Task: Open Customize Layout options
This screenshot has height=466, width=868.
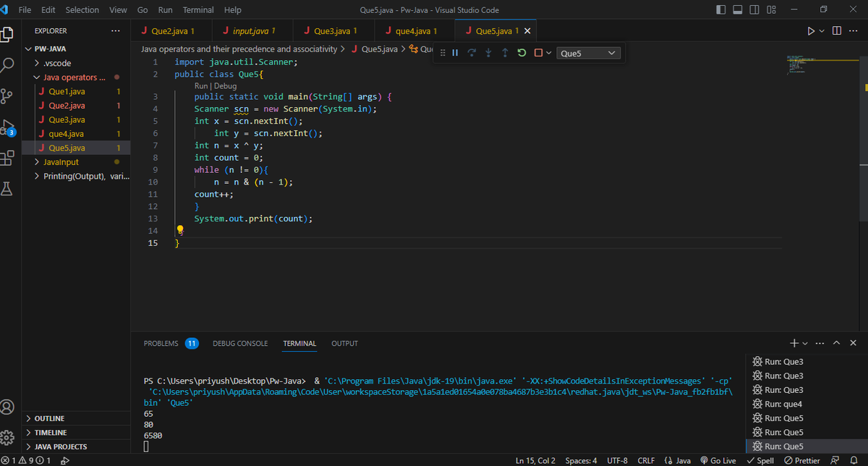Action: pos(771,10)
